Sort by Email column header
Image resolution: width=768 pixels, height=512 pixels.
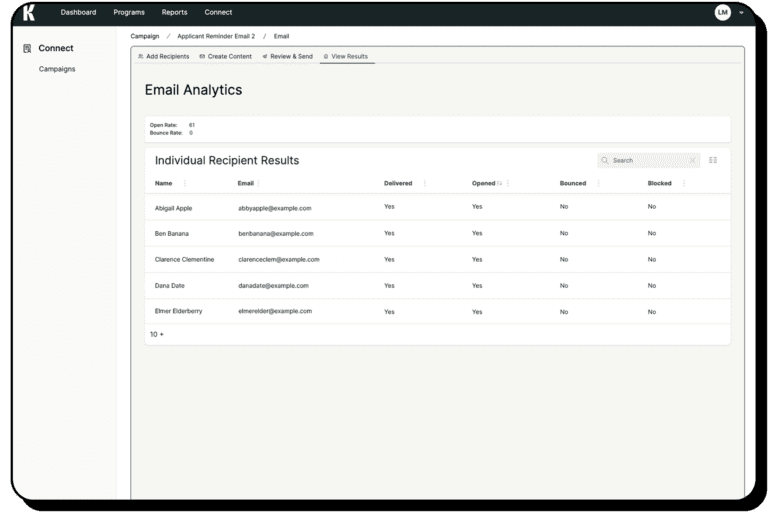[245, 183]
